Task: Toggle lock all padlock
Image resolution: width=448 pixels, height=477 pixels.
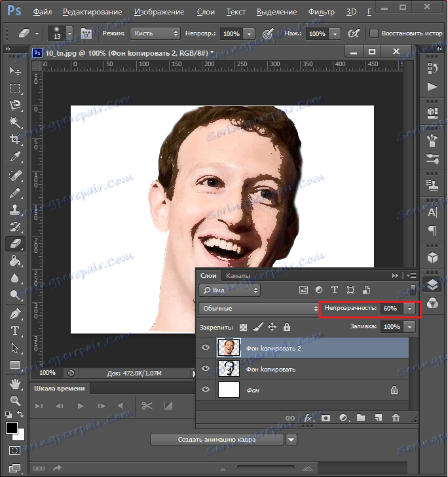Action: pos(286,327)
